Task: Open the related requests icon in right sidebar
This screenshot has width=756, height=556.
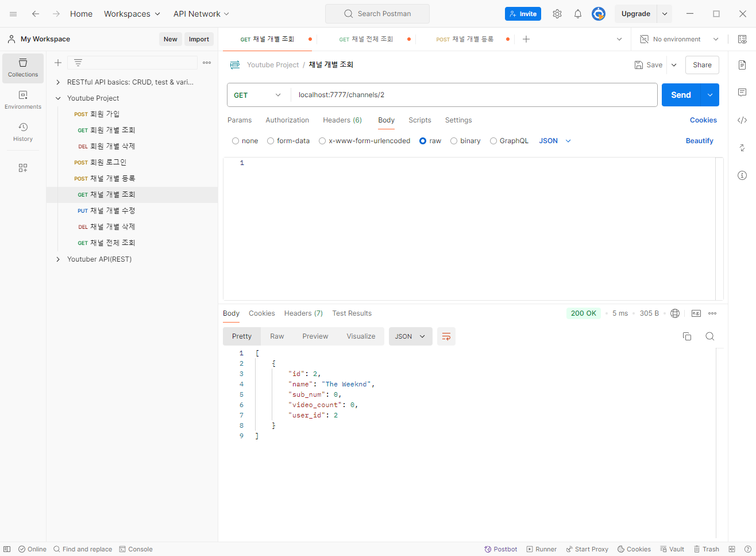Action: 742,148
